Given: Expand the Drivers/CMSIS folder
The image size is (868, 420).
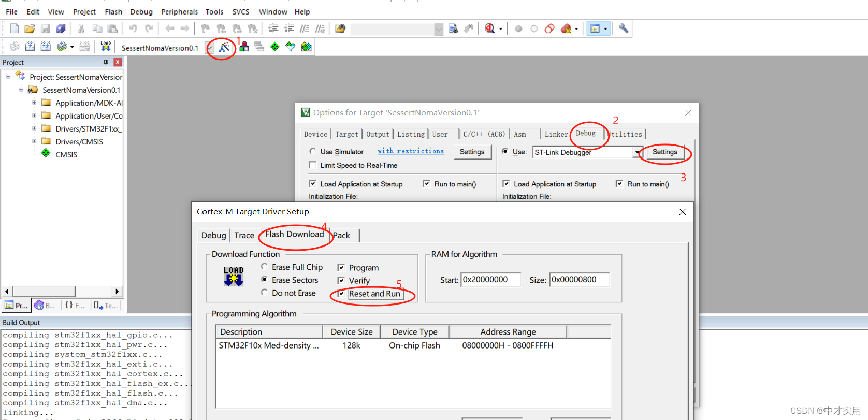Looking at the screenshot, I should pos(34,141).
